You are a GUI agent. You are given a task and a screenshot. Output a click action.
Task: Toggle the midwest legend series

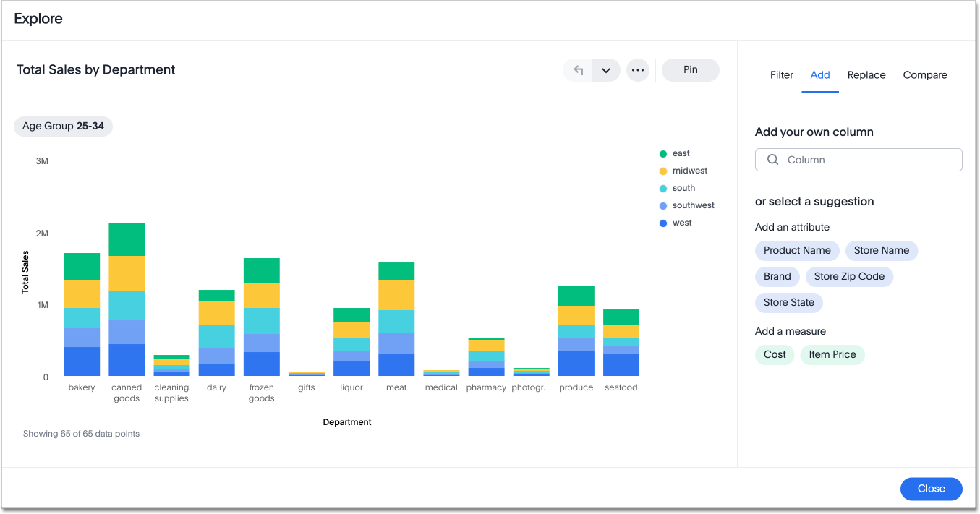coord(689,171)
